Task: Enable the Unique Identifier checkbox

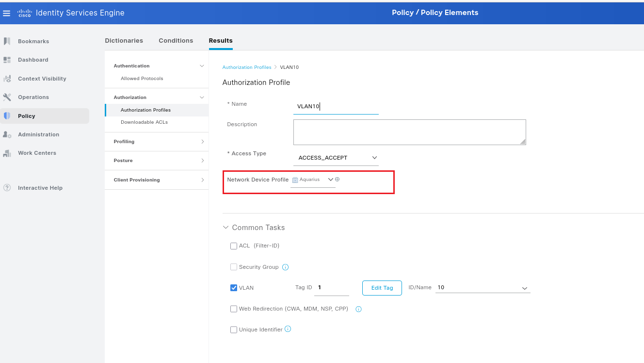Action: (234, 330)
